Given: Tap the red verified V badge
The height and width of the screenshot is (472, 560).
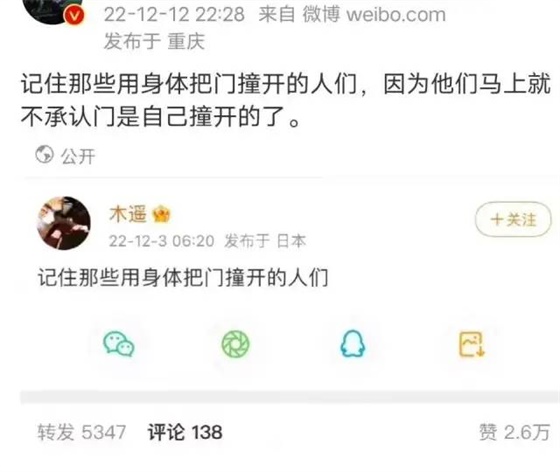Looking at the screenshot, I should [x=74, y=15].
